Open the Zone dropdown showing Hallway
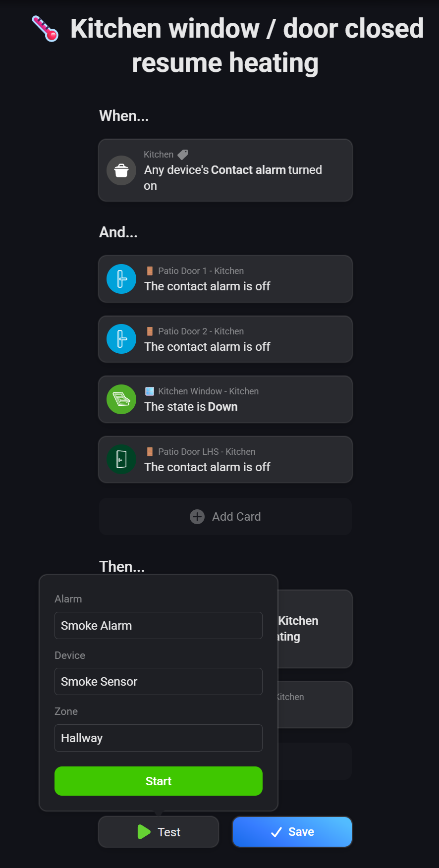Screen dimensions: 439x868 click(158, 738)
